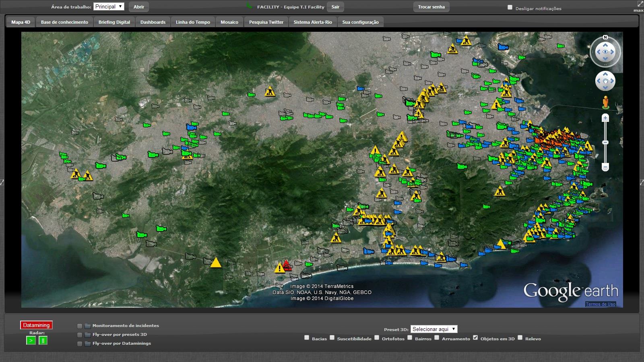The image size is (644, 362).
Task: Enable the Arruamento layer checkbox
Action: coord(437,337)
